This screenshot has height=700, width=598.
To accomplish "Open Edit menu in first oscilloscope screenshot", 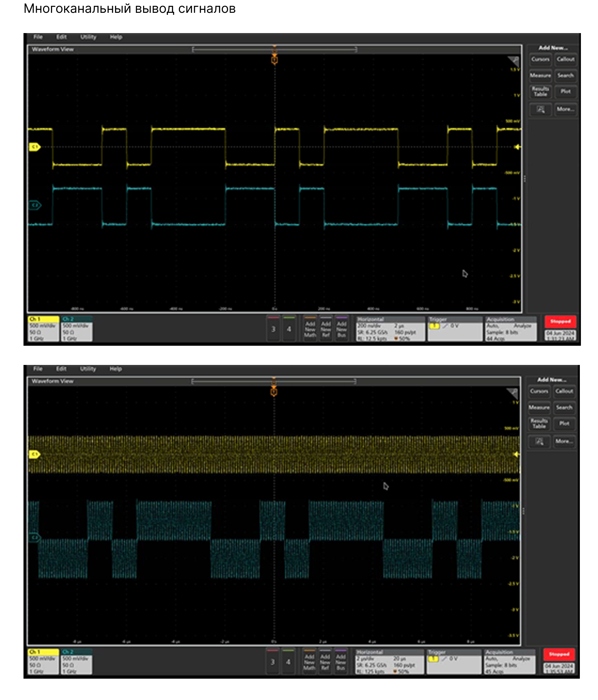I will (x=61, y=37).
